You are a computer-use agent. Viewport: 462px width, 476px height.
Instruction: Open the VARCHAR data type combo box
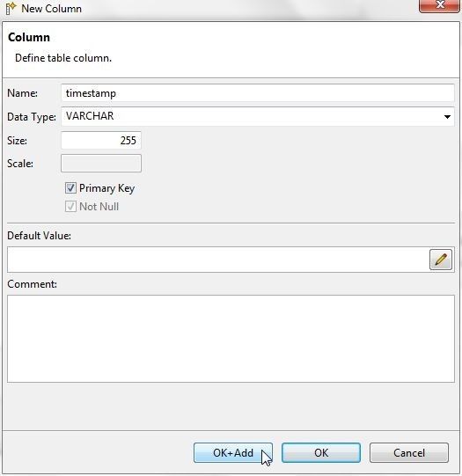(x=258, y=116)
